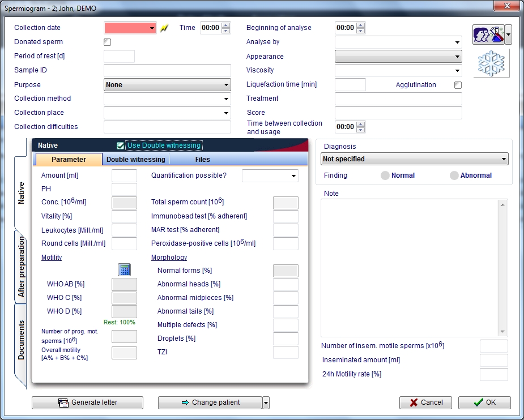This screenshot has height=420, width=524.
Task: Click the PH field
Action: click(124, 189)
